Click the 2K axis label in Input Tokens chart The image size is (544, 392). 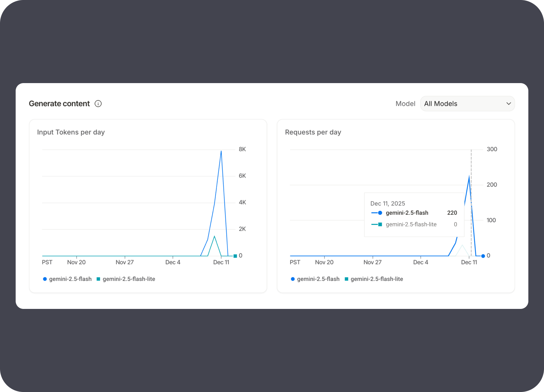pos(242,229)
